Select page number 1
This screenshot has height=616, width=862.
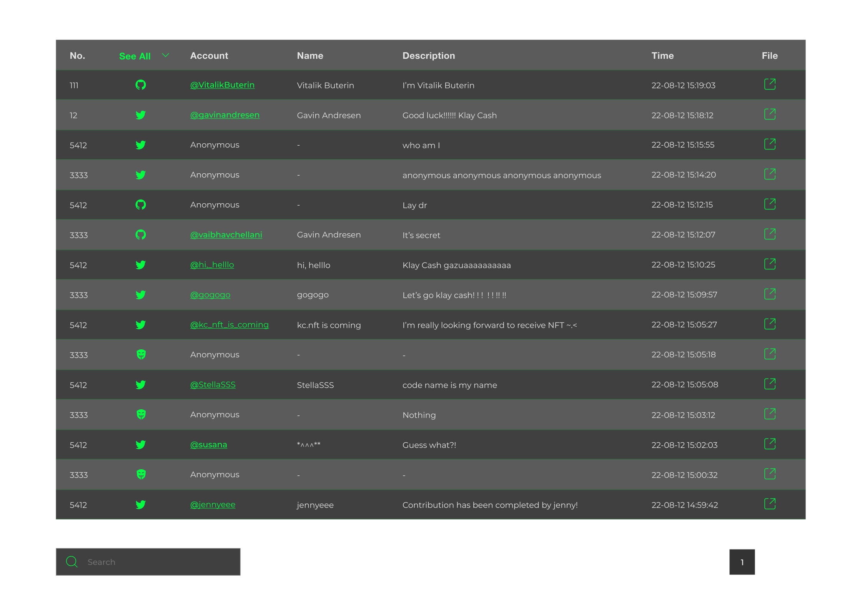pos(742,562)
